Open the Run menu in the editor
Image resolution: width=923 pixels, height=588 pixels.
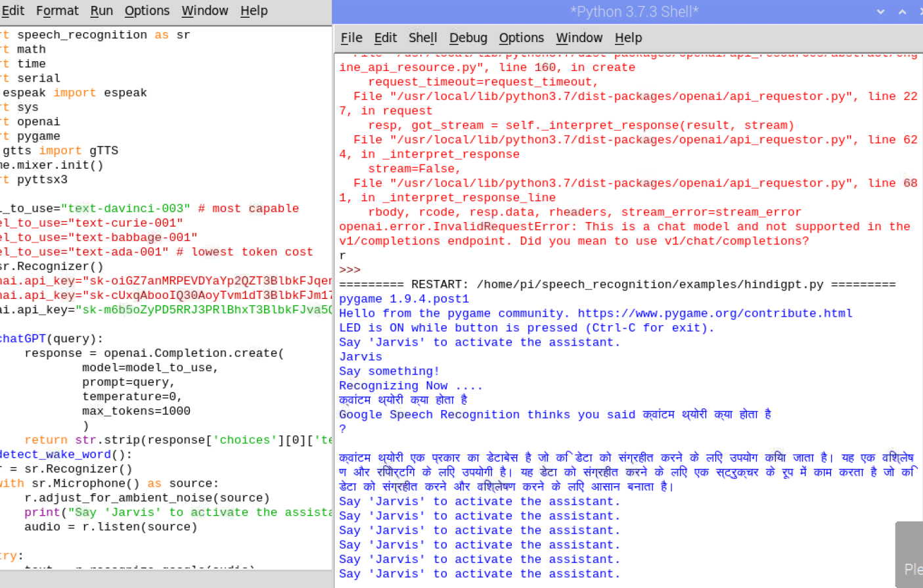pos(101,11)
